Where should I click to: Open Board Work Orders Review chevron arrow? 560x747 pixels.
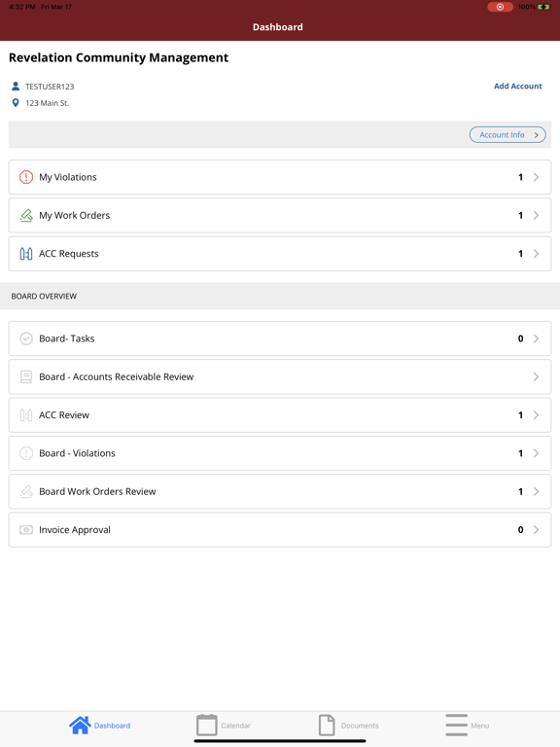pos(537,491)
